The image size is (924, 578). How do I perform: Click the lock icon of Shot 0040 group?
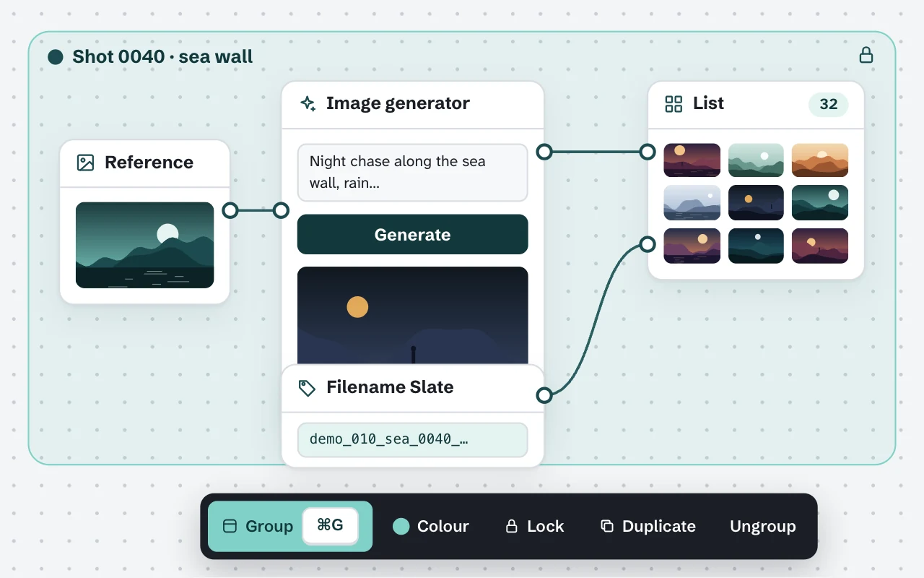[x=866, y=55]
